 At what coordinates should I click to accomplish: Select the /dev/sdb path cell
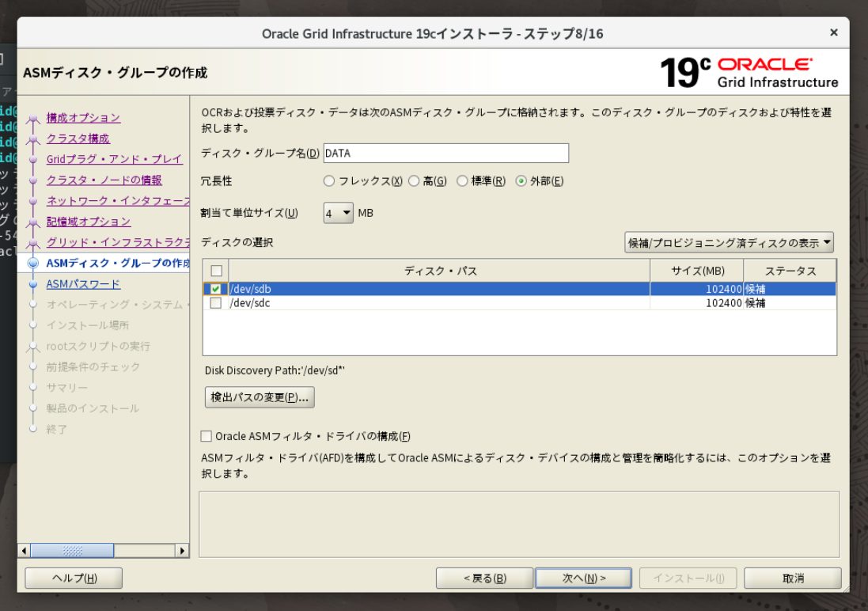439,289
